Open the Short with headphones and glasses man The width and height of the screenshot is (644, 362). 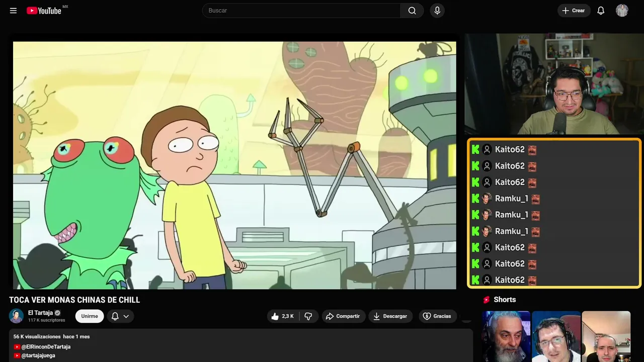[x=556, y=336]
